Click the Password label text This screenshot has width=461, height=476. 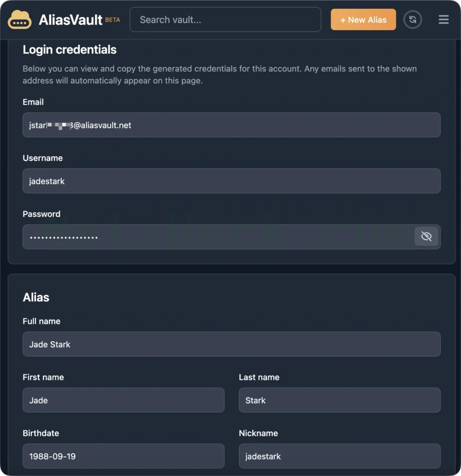[x=41, y=214]
